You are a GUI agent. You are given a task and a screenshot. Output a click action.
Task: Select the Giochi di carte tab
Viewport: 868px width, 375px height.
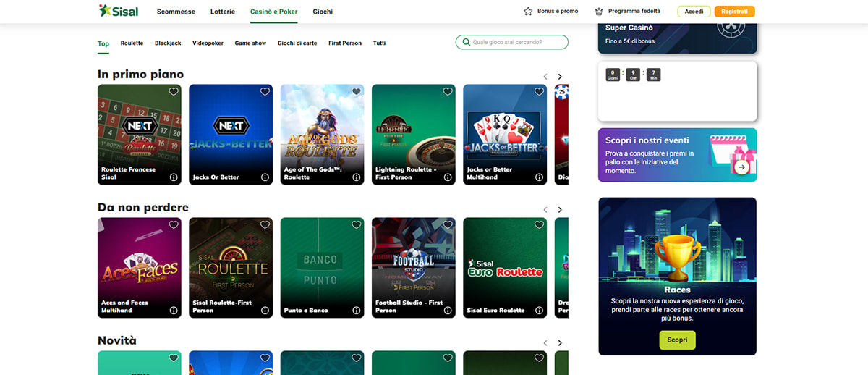[x=297, y=43]
